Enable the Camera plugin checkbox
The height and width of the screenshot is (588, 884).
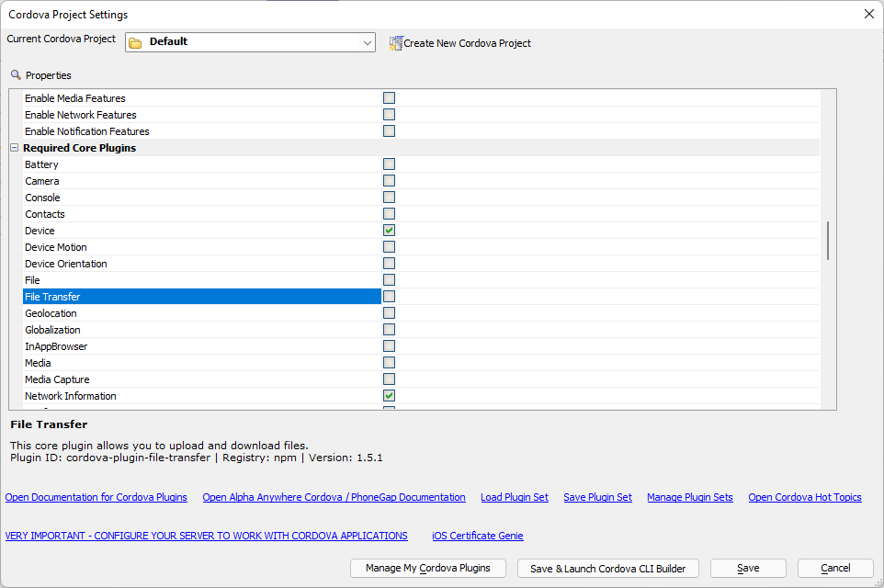coord(389,180)
